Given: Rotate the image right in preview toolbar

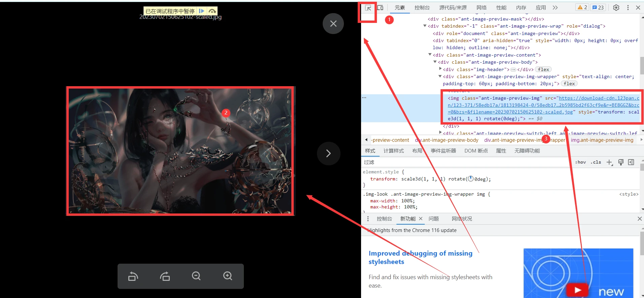Looking at the screenshot, I should 165,276.
